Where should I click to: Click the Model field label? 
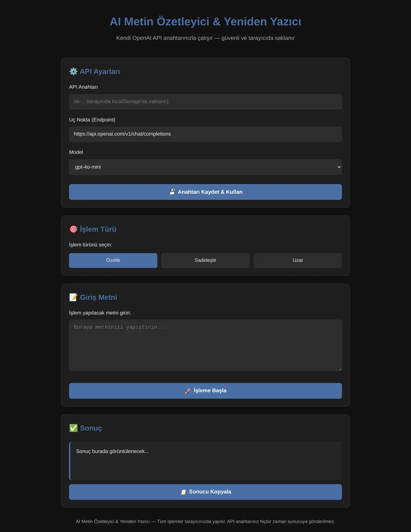coord(76,152)
